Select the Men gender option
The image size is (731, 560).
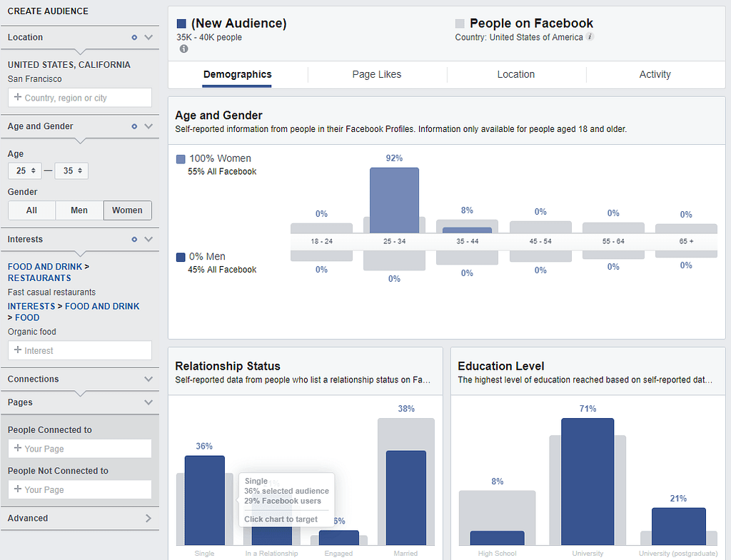[79, 210]
